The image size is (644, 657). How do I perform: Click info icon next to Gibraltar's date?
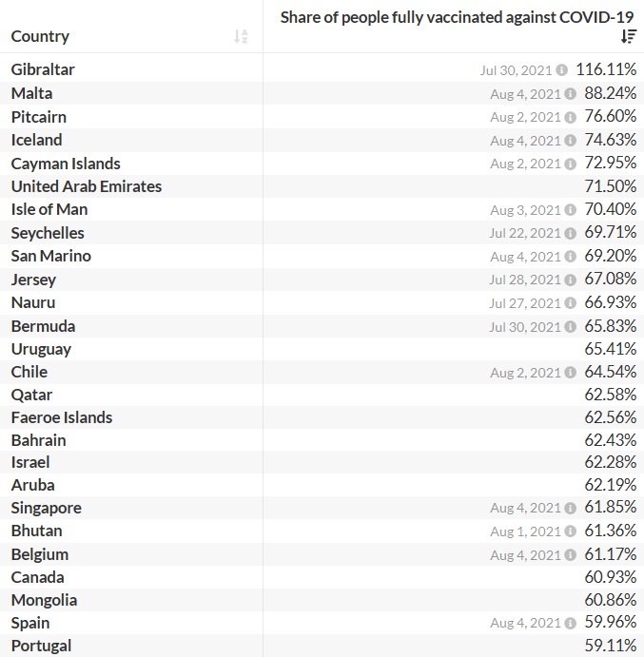coord(562,70)
